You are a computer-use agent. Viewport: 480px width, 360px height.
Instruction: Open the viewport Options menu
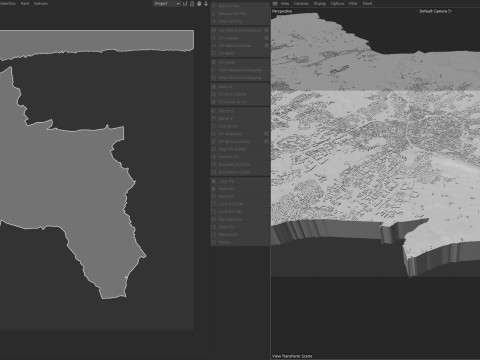pyautogui.click(x=337, y=4)
